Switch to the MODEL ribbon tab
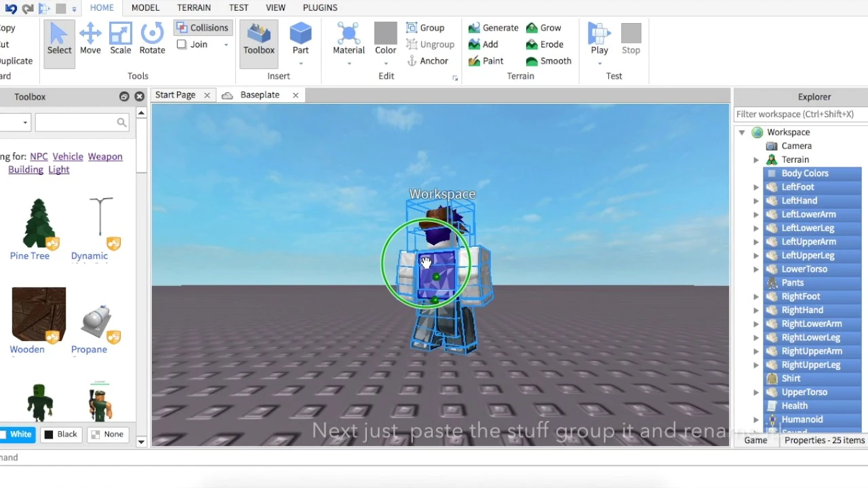 pyautogui.click(x=145, y=7)
